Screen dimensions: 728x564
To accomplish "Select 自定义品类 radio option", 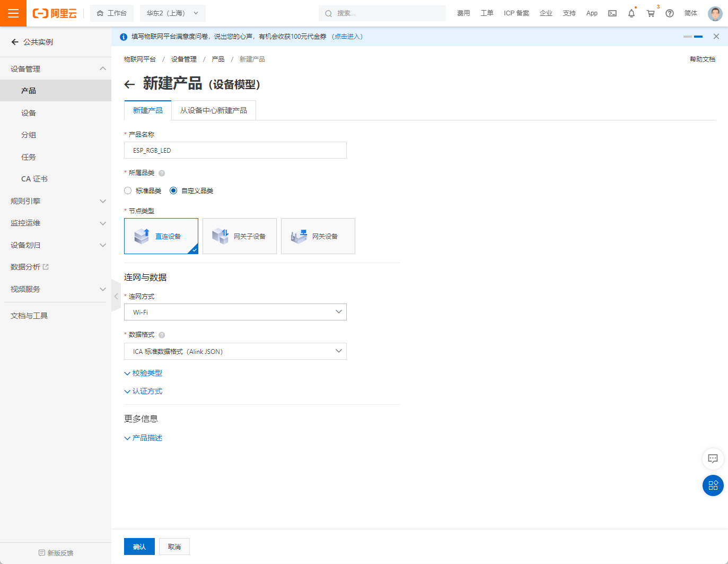I will click(x=173, y=190).
